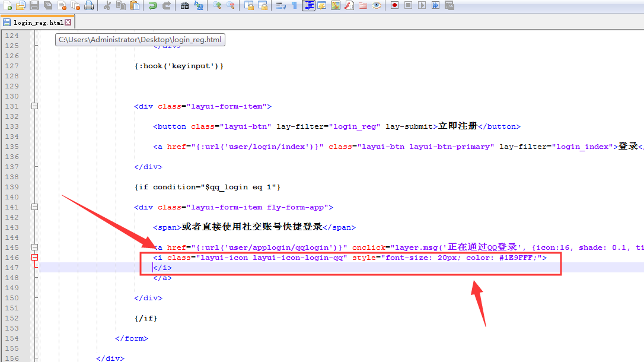Toggle the Indent Guide toolbar button
Image resolution: width=644 pixels, height=362 pixels.
[x=308, y=6]
